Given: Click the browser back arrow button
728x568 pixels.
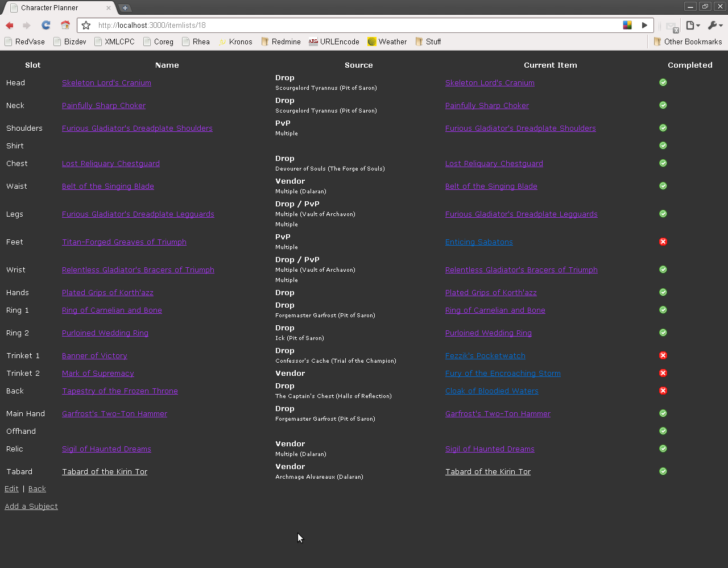Looking at the screenshot, I should click(x=10, y=26).
